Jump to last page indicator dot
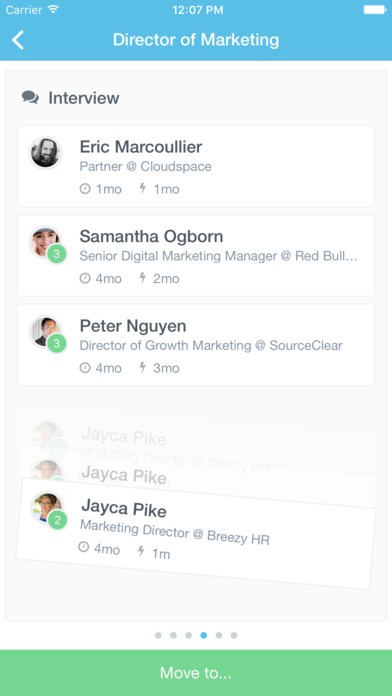 234,635
